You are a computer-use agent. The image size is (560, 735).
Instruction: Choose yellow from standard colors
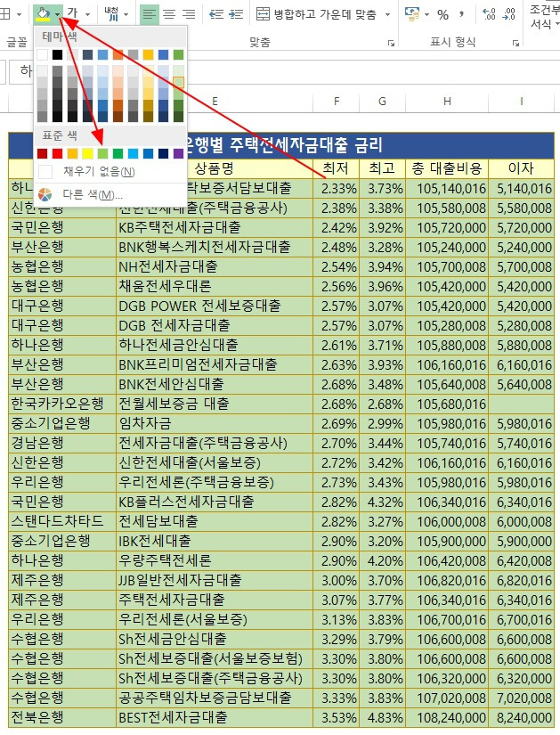87,153
